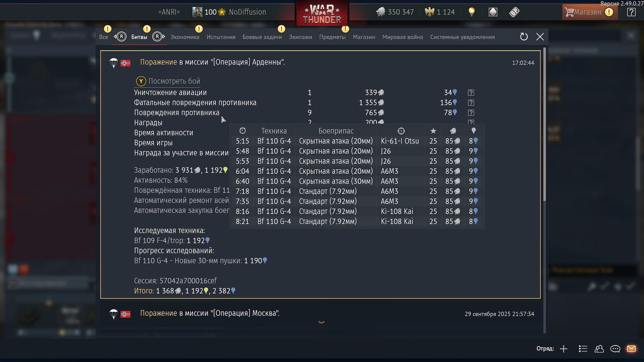Click the down chevron below message list
644x362 pixels.
coord(321,322)
